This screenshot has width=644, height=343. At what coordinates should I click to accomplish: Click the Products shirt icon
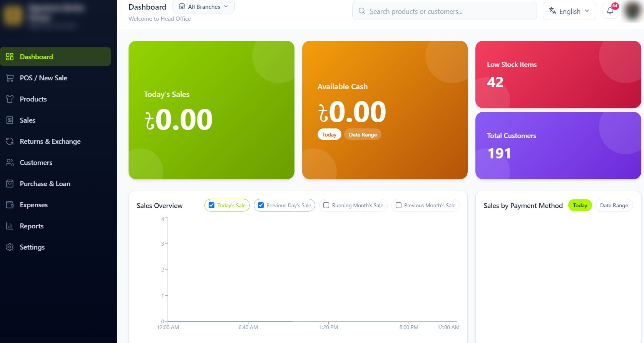[10, 99]
